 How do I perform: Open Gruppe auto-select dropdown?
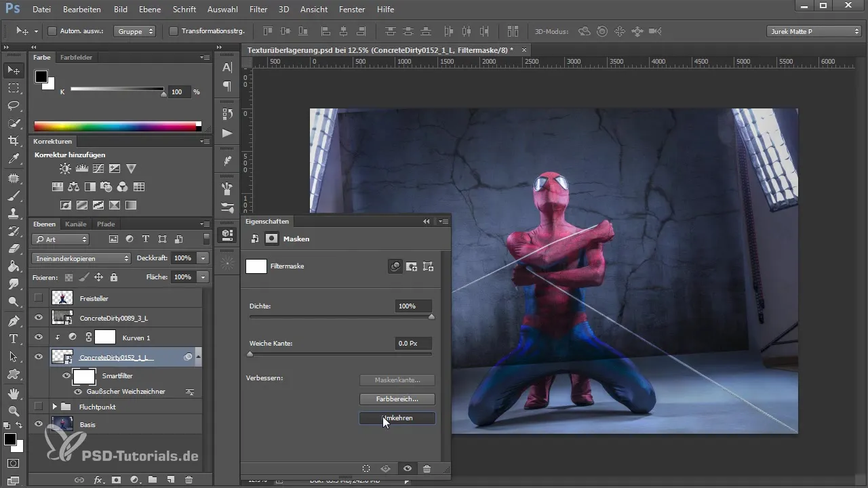(x=134, y=31)
